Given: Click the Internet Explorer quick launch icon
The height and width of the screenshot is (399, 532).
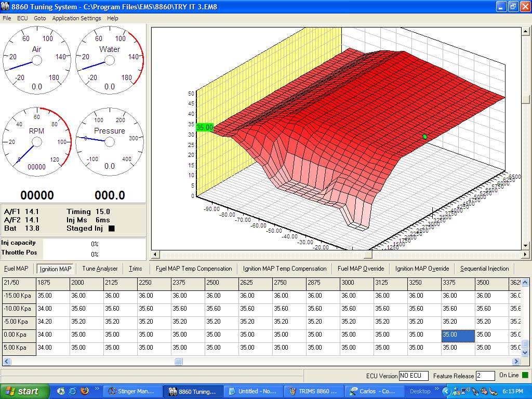Looking at the screenshot, I should click(73, 391).
